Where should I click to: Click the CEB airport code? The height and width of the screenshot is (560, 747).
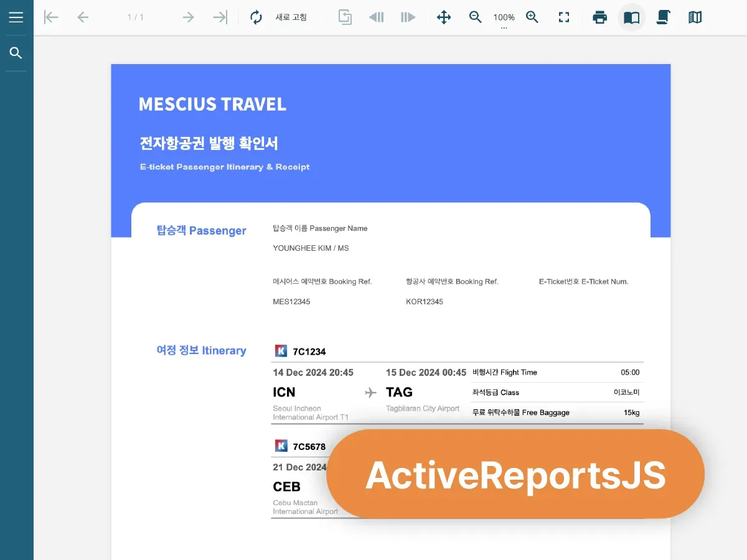[x=286, y=487]
